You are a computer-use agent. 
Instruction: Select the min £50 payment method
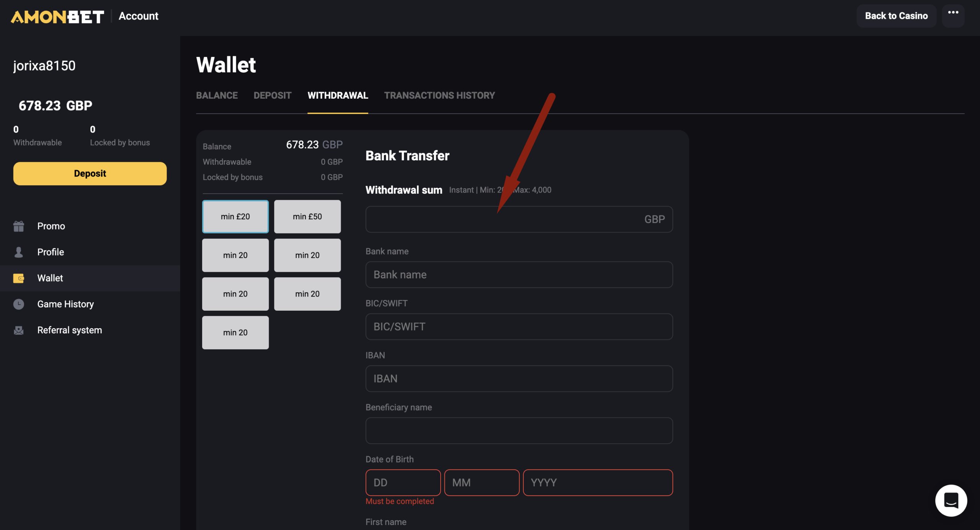307,217
